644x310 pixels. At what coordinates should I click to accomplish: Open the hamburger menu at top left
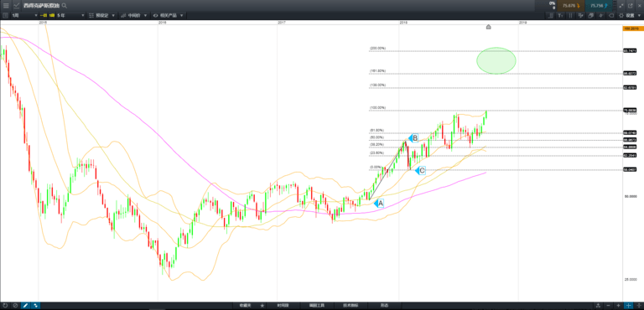click(x=6, y=6)
